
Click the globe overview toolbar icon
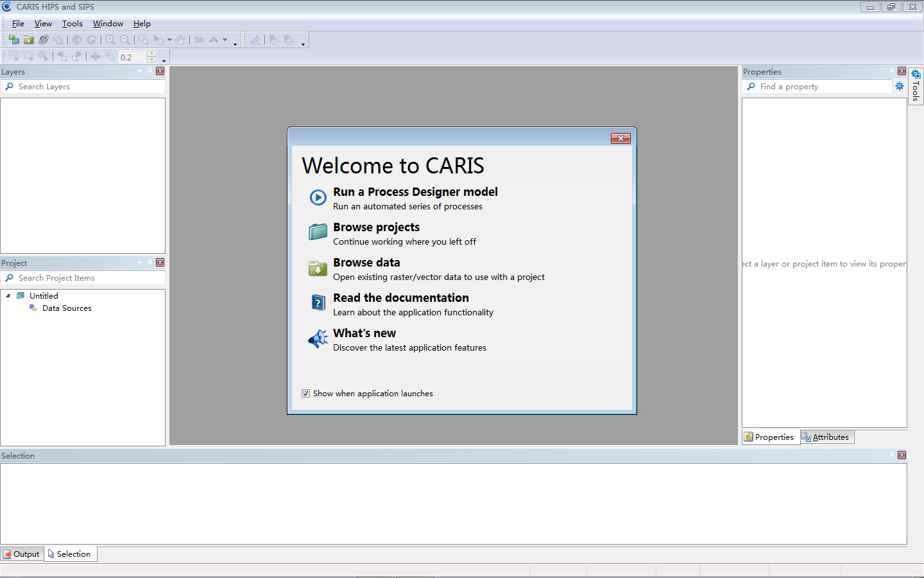(77, 40)
